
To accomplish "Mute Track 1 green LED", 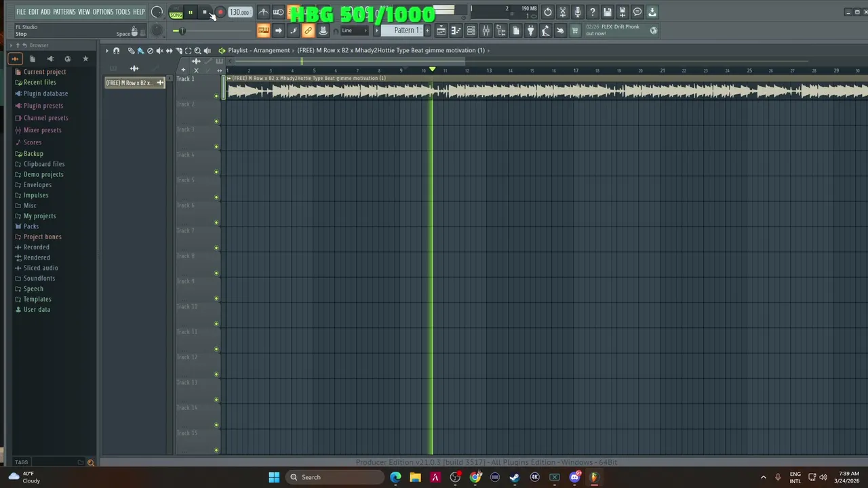I will (x=216, y=96).
